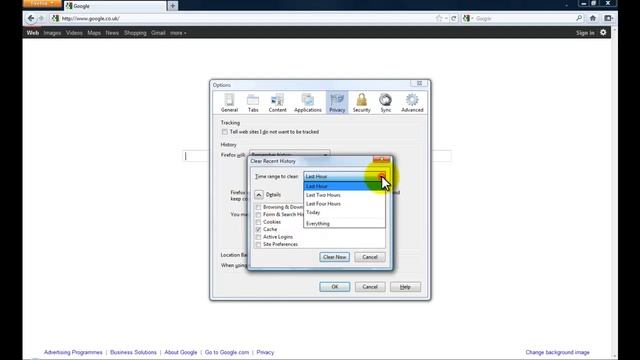Screen dimensions: 640x360
Task: Open the General options panel
Action: click(229, 102)
